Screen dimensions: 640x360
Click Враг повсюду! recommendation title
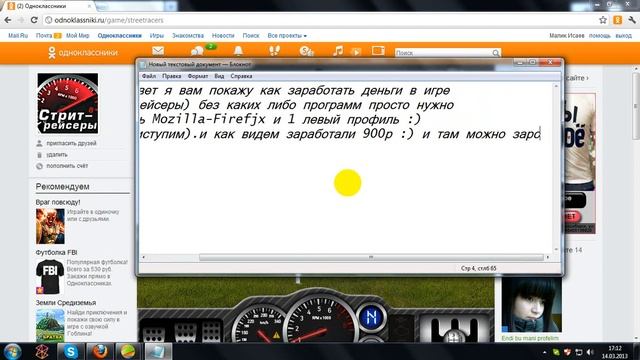58,202
